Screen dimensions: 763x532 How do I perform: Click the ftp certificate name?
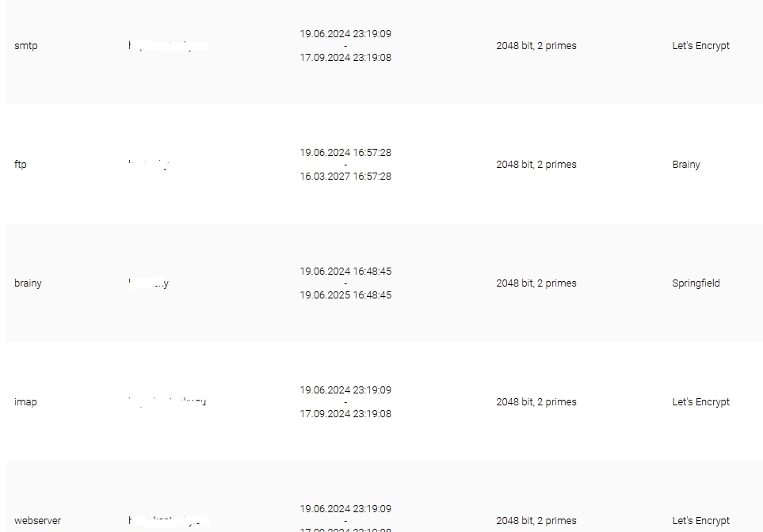coord(21,165)
